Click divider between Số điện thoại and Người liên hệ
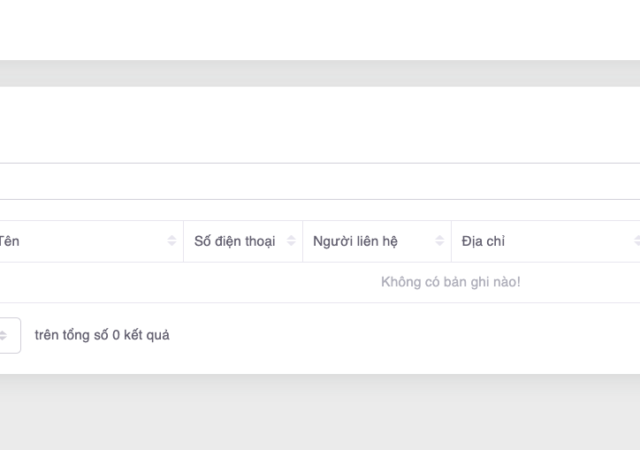This screenshot has height=450, width=640. [303, 241]
